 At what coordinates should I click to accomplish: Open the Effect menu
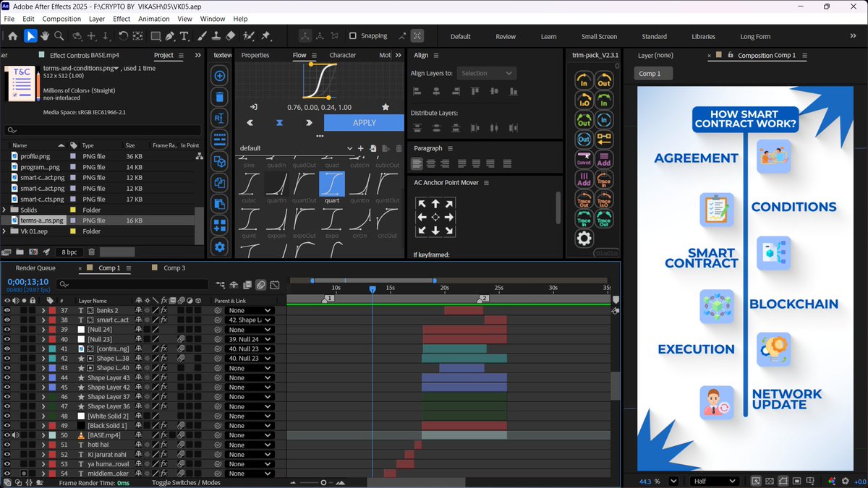click(122, 19)
